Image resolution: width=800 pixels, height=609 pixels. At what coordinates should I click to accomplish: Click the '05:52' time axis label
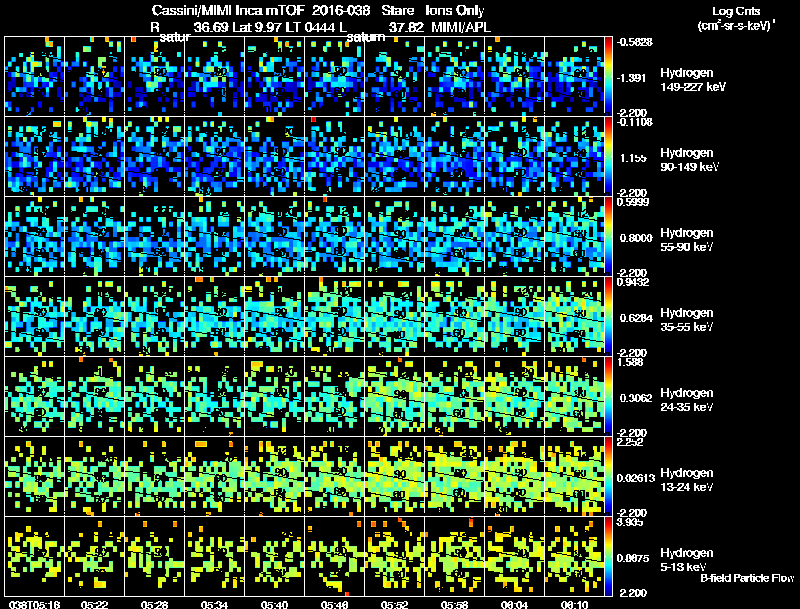pos(394,604)
